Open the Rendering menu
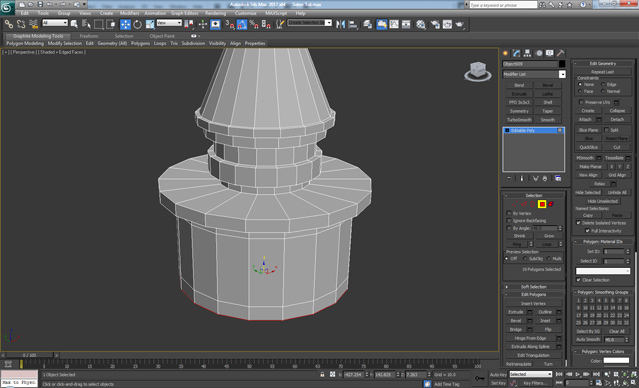 (x=216, y=13)
